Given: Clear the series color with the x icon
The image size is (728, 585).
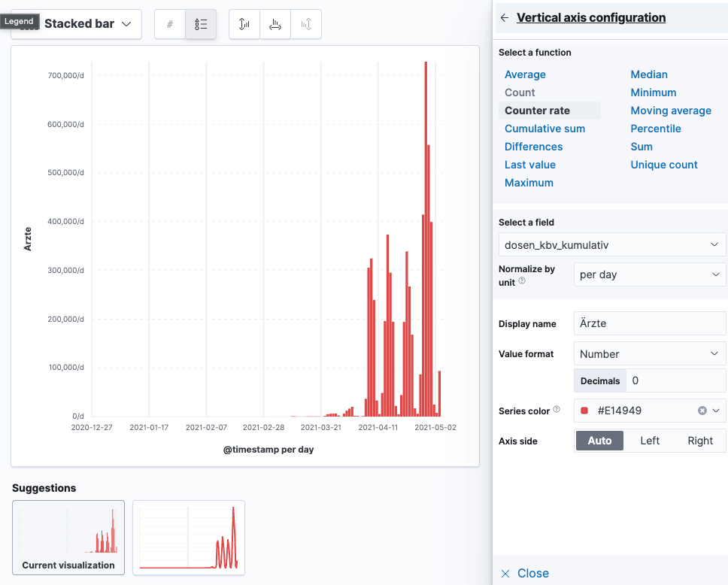Looking at the screenshot, I should click(702, 411).
